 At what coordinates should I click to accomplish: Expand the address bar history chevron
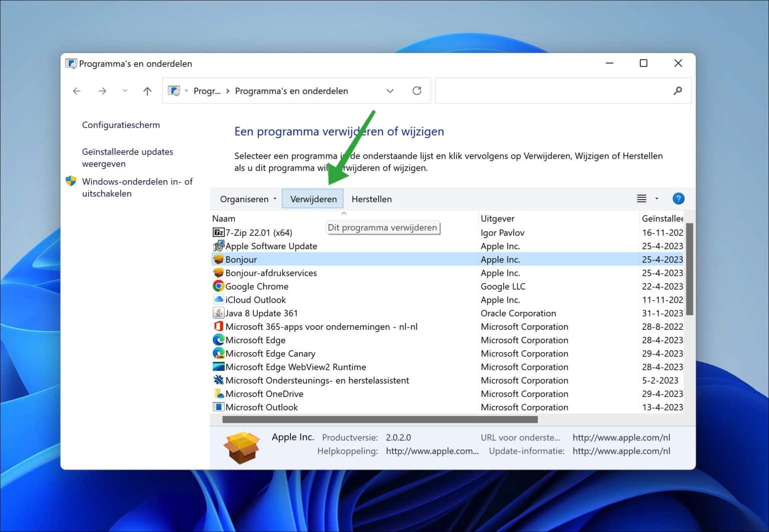(x=390, y=91)
